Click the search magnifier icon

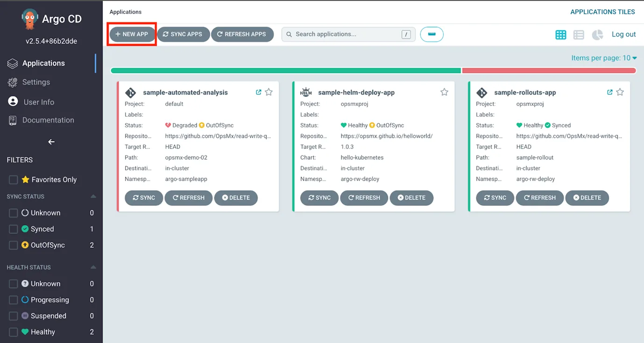289,34
